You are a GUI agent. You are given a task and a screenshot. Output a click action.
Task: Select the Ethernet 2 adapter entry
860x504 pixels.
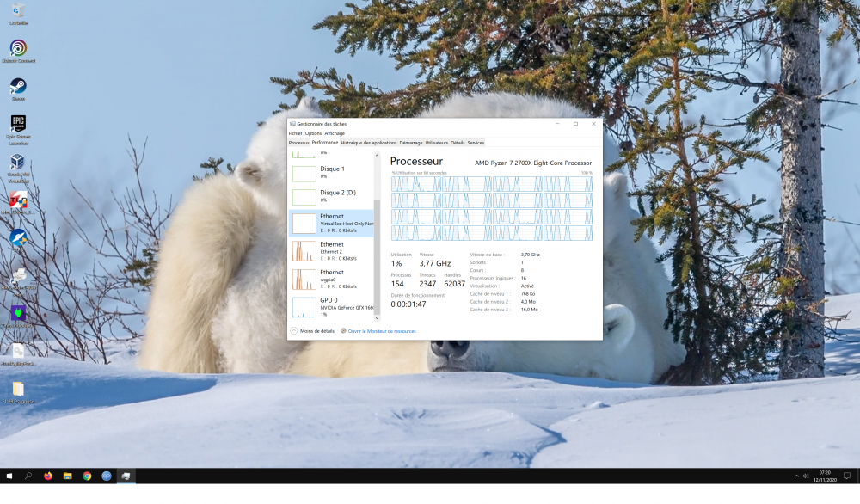coord(331,251)
